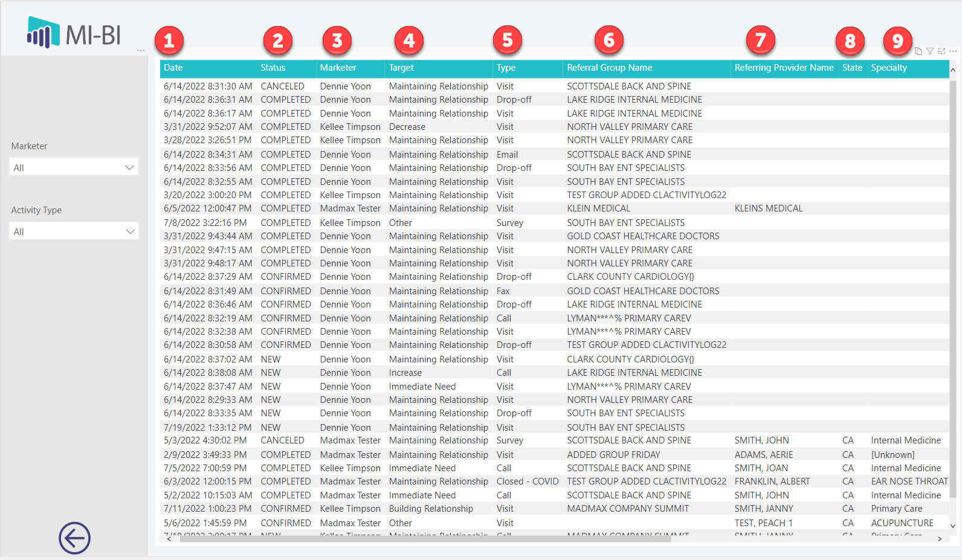This screenshot has width=962, height=560.
Task: Click the vertical scrollbar up arrow
Action: click(x=953, y=70)
